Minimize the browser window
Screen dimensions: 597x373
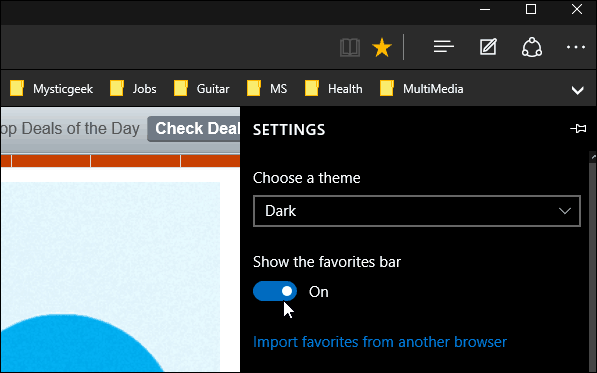pyautogui.click(x=485, y=10)
